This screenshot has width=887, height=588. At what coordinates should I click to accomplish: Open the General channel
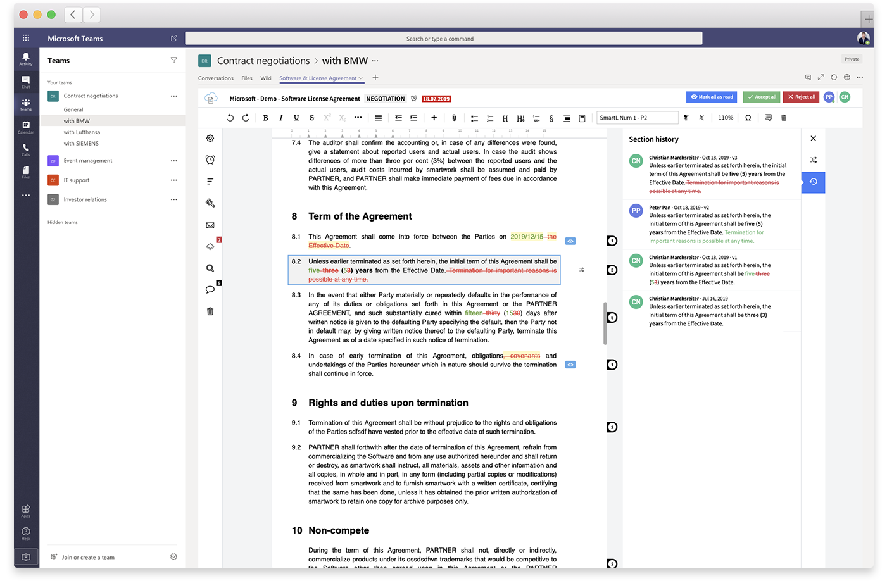(x=73, y=109)
